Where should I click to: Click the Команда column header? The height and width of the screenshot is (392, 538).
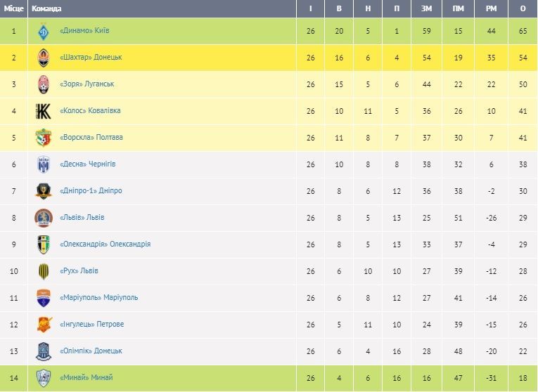(x=46, y=8)
